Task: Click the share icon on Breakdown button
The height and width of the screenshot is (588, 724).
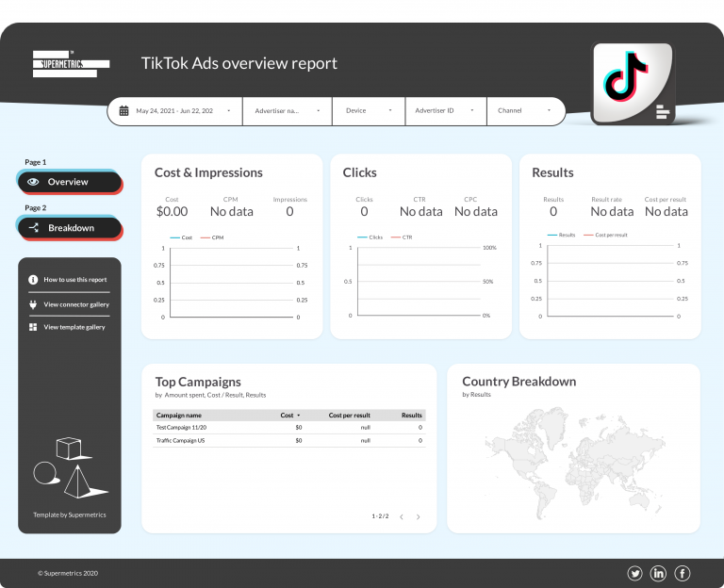Action: pyautogui.click(x=34, y=227)
